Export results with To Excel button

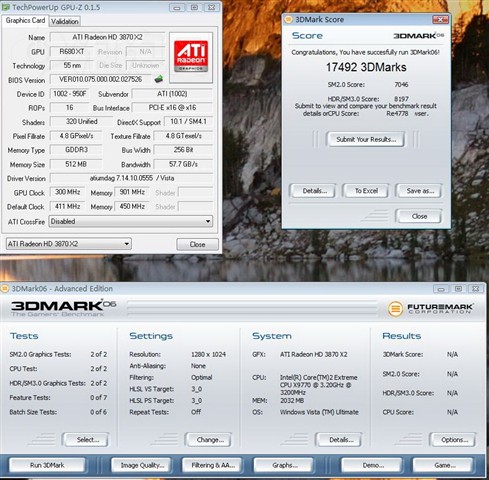click(x=366, y=191)
